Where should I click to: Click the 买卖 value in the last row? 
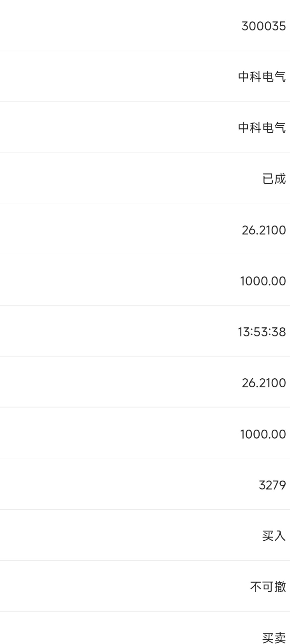274,638
